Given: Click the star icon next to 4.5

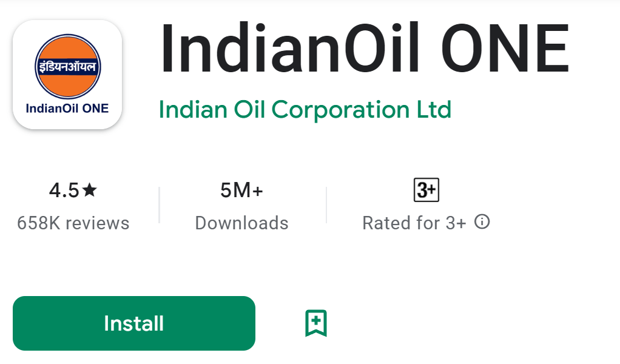Looking at the screenshot, I should [90, 191].
